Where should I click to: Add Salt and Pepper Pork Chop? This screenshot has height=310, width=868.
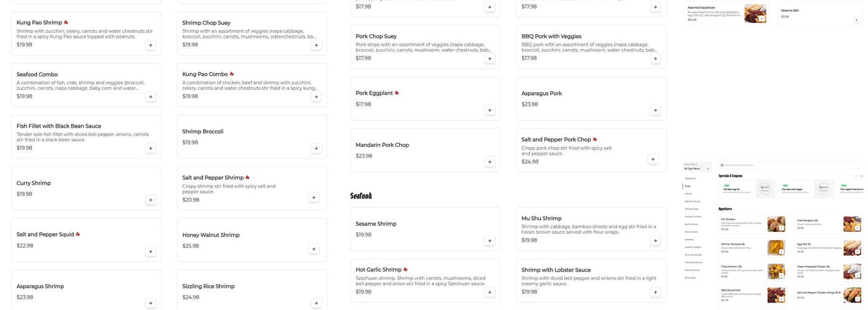[x=653, y=159]
